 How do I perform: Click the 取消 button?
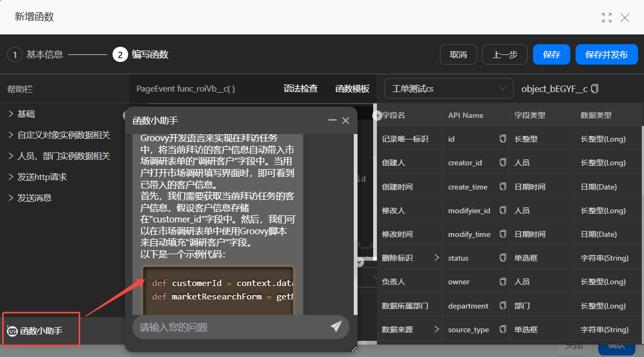tap(458, 54)
